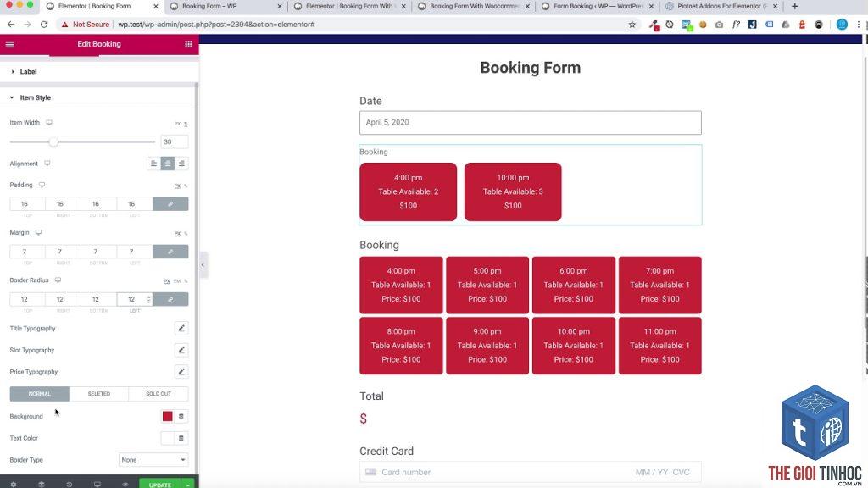This screenshot has height=488, width=868.
Task: Collapse the Elementor panel with the handle
Action: click(203, 264)
